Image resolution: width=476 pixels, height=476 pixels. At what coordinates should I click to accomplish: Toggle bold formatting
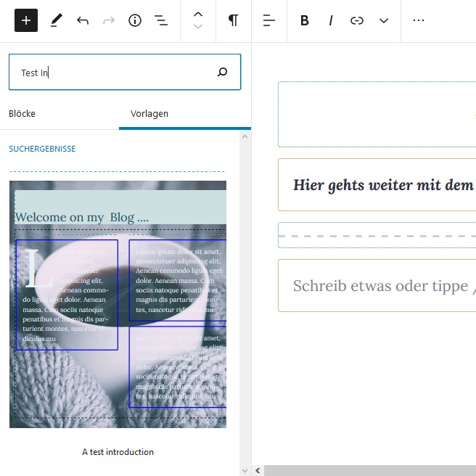[305, 20]
